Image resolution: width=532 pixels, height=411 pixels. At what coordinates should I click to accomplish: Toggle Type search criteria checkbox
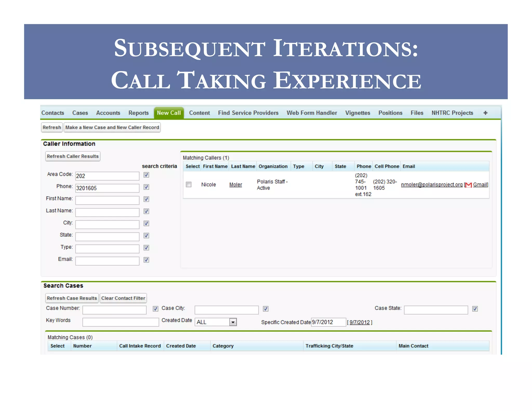coord(146,248)
